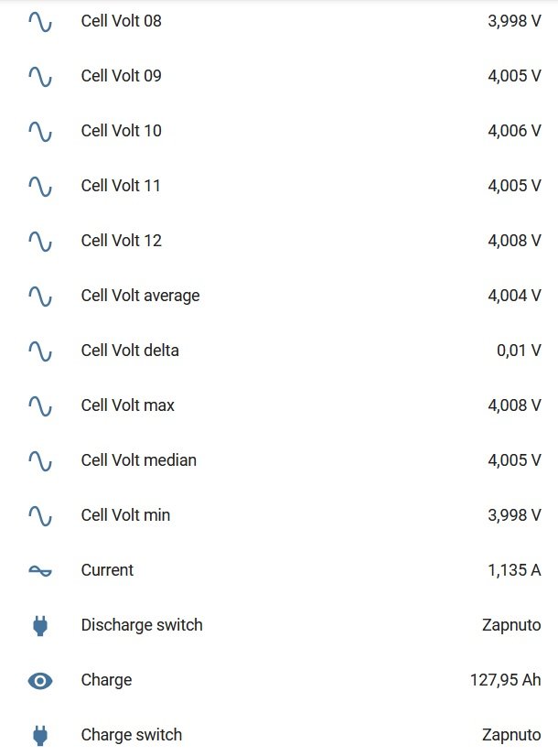Viewport: 558px width, 756px height.
Task: Open the Charge switch state Zapnuto
Action: click(511, 735)
